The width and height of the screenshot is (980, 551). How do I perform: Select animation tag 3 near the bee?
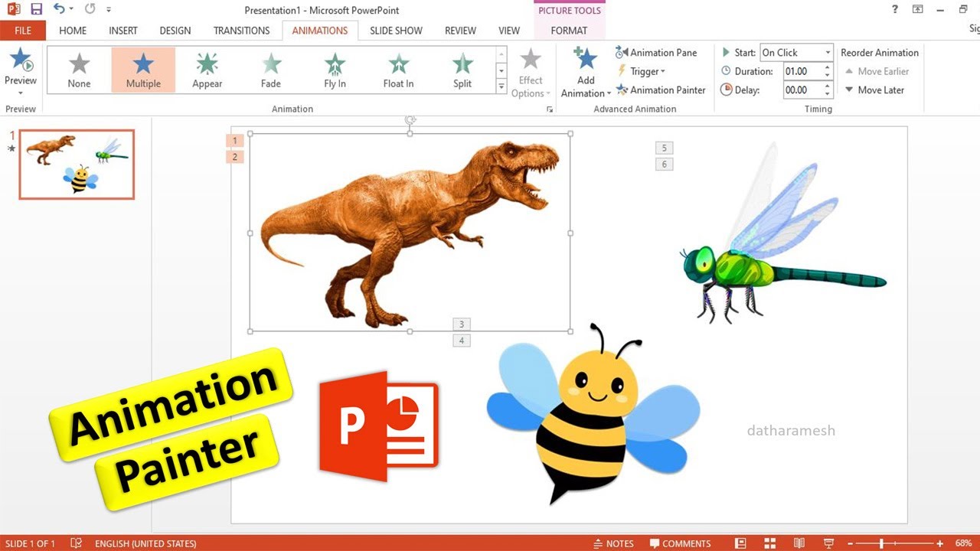[461, 324]
